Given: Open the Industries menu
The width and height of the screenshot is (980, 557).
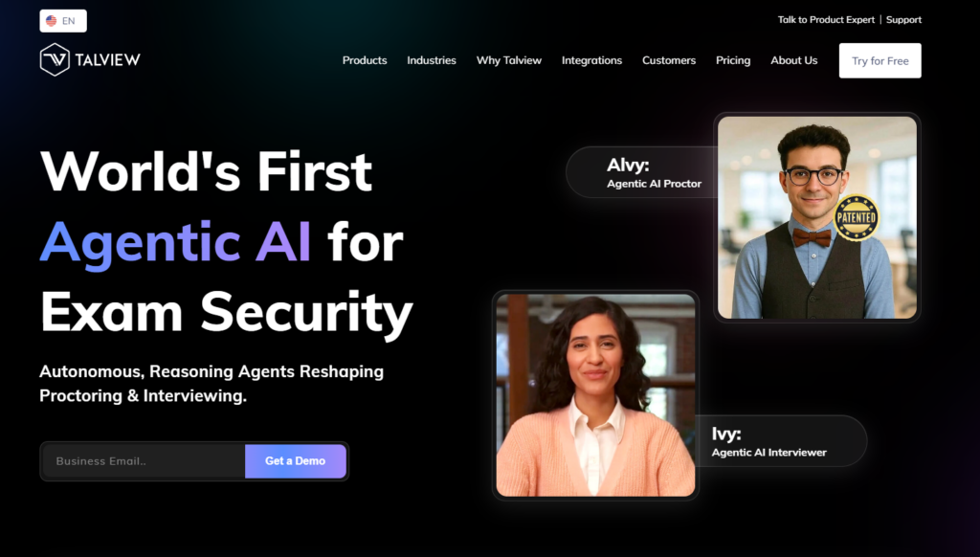Looking at the screenshot, I should [432, 60].
